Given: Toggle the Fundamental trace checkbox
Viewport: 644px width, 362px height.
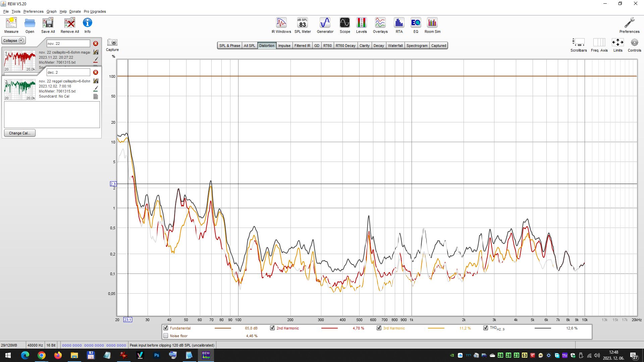Looking at the screenshot, I should click(x=166, y=328).
